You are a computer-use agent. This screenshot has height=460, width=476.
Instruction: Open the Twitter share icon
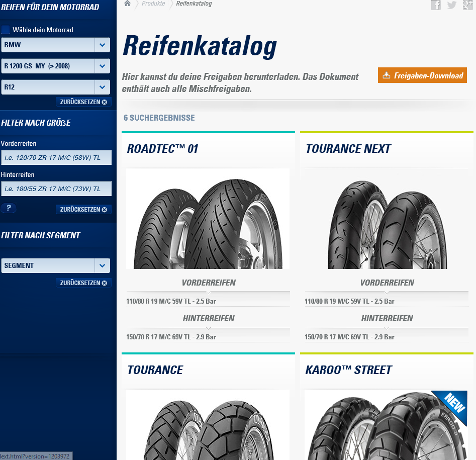[x=452, y=5]
